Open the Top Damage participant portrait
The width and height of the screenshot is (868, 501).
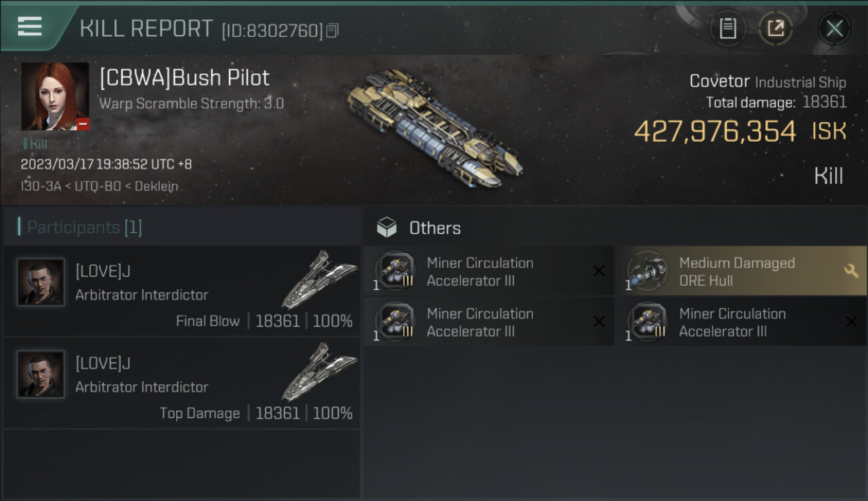tap(41, 374)
